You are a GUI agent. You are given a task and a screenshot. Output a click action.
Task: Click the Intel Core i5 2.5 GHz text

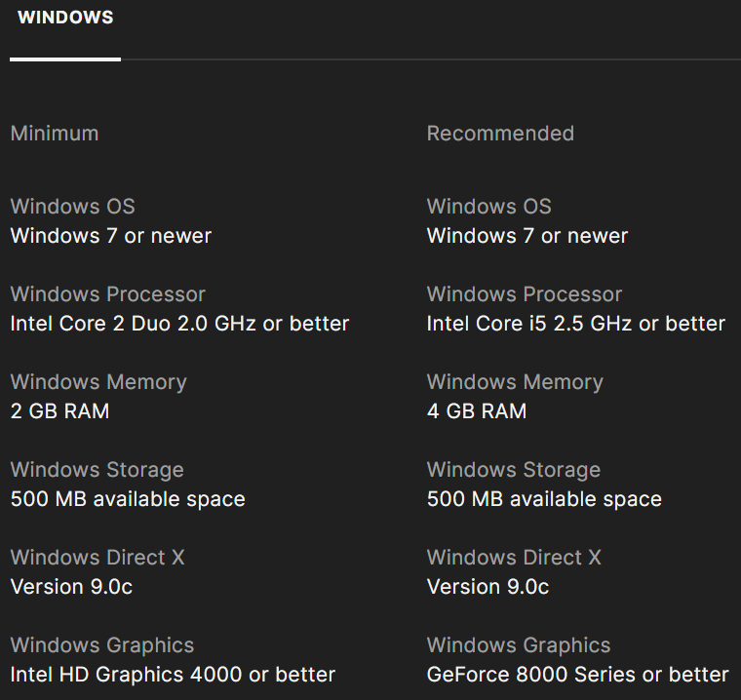(x=575, y=324)
